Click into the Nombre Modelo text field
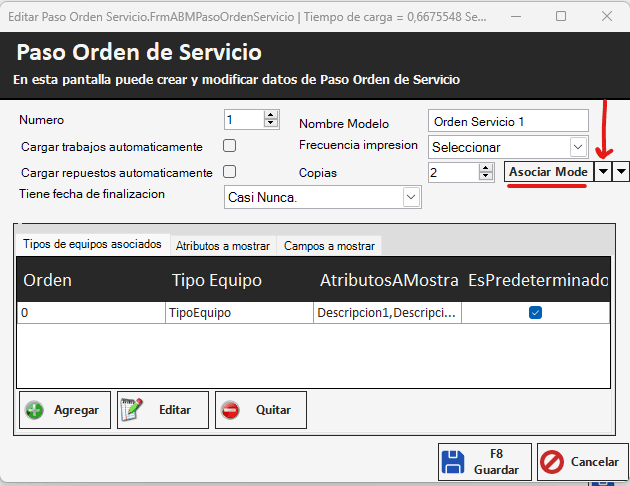 (507, 121)
